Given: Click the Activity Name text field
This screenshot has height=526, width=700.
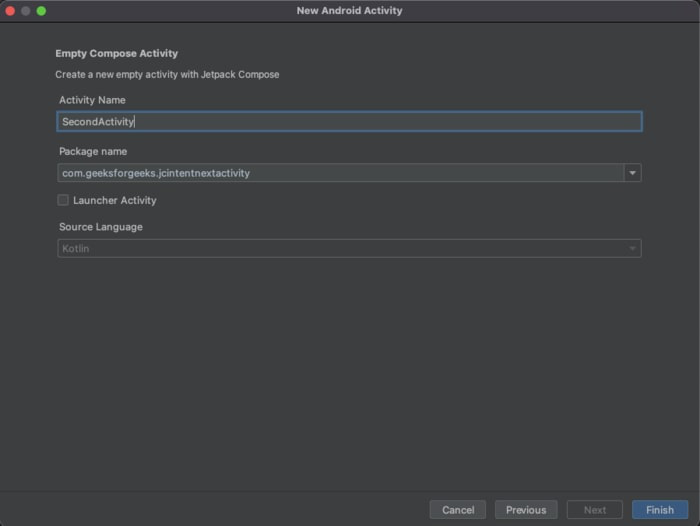Looking at the screenshot, I should pyautogui.click(x=350, y=122).
